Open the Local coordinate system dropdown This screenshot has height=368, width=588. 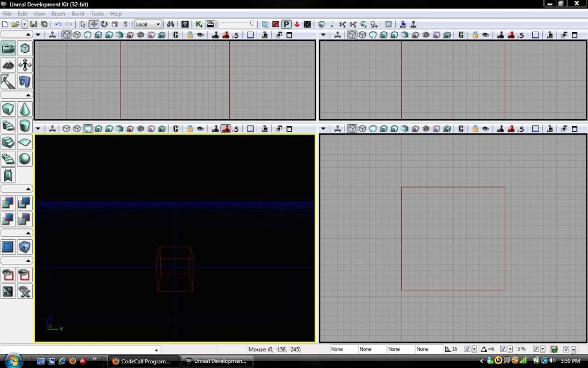pyautogui.click(x=148, y=24)
